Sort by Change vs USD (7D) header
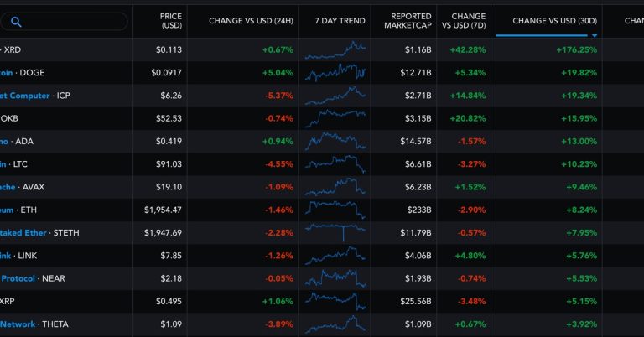The width and height of the screenshot is (644, 337). click(468, 20)
